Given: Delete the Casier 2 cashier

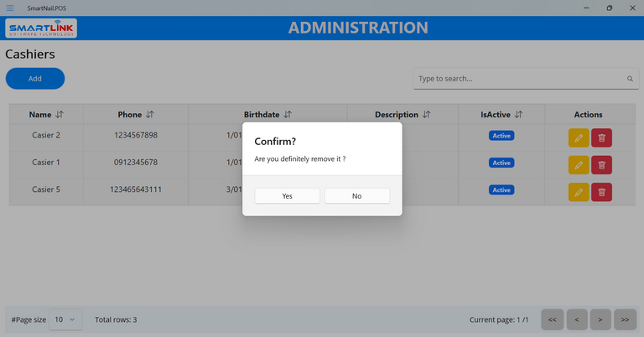Looking at the screenshot, I should (601, 136).
